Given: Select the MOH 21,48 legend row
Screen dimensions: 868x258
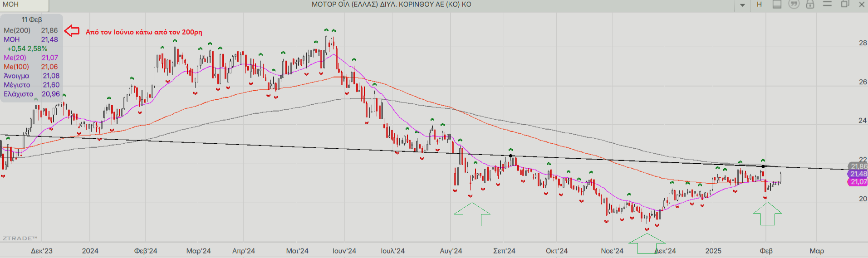Looking at the screenshot, I should click(31, 39).
